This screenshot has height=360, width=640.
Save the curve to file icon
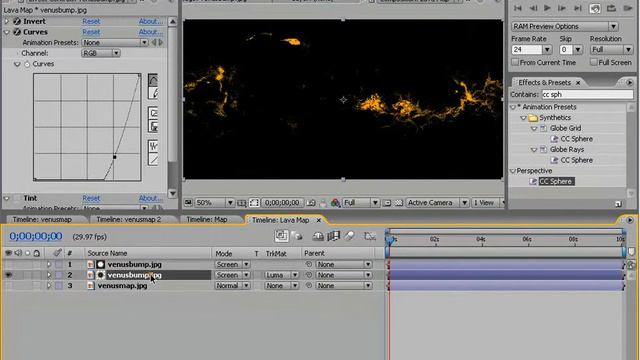click(x=153, y=127)
